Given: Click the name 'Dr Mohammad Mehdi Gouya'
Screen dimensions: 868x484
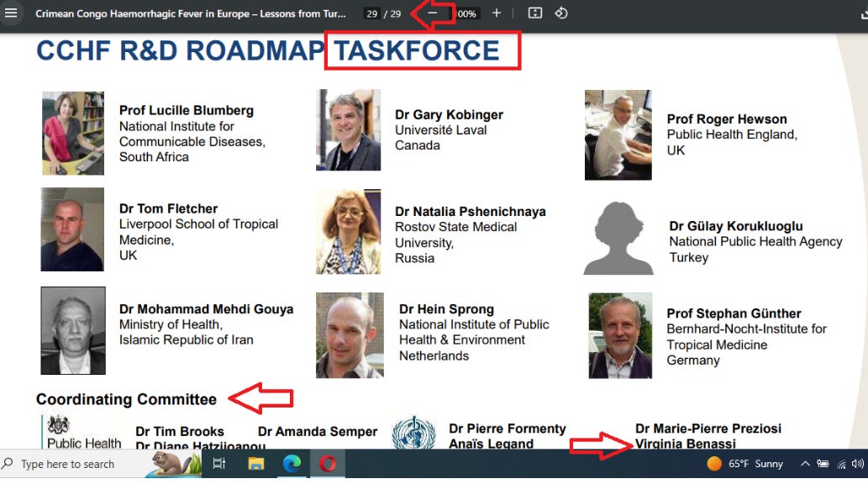Looking at the screenshot, I should (x=207, y=309).
